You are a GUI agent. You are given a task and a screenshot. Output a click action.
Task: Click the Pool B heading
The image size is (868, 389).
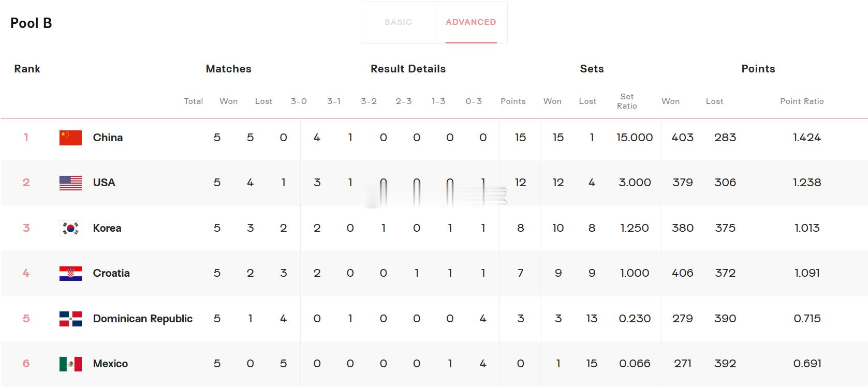tap(31, 23)
